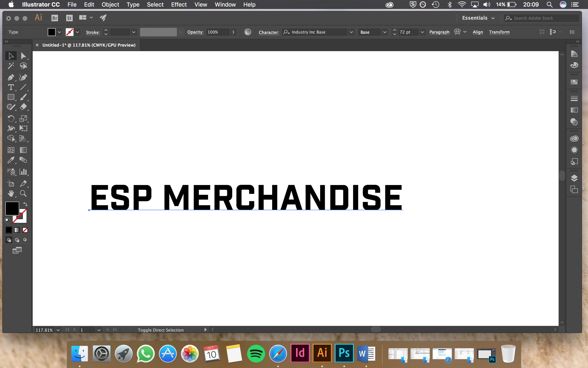The width and height of the screenshot is (588, 368).
Task: Open the Window menu
Action: 225,4
